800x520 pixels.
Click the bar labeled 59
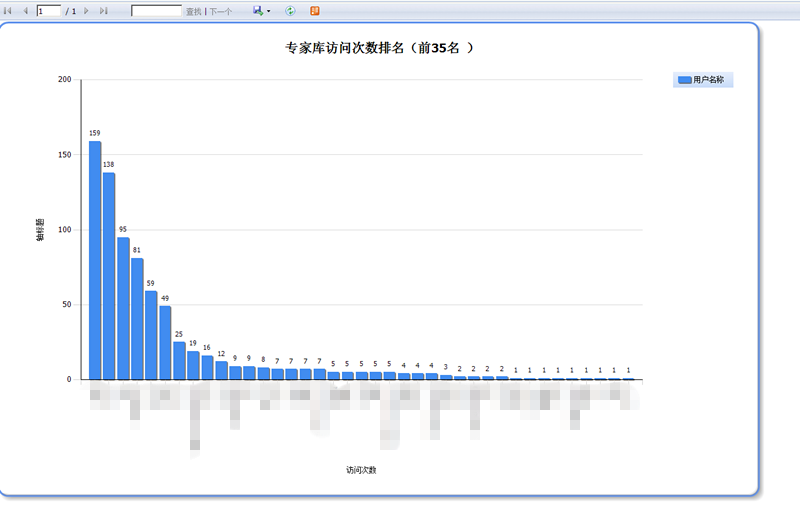(x=151, y=335)
